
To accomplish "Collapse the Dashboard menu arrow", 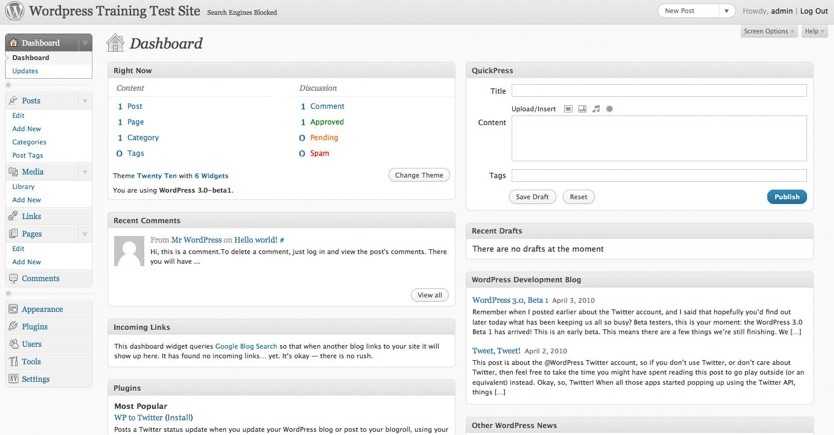I will click(85, 43).
